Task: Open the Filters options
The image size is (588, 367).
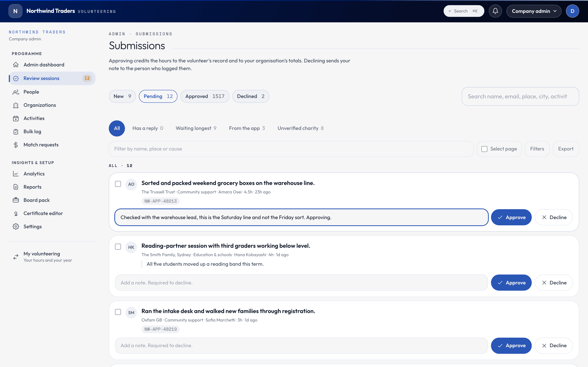Action: (x=537, y=149)
